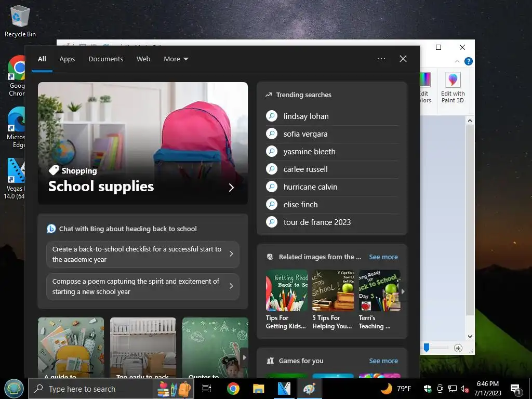
Task: Open Microsoft Edge desktop shortcut
Action: click(x=16, y=128)
